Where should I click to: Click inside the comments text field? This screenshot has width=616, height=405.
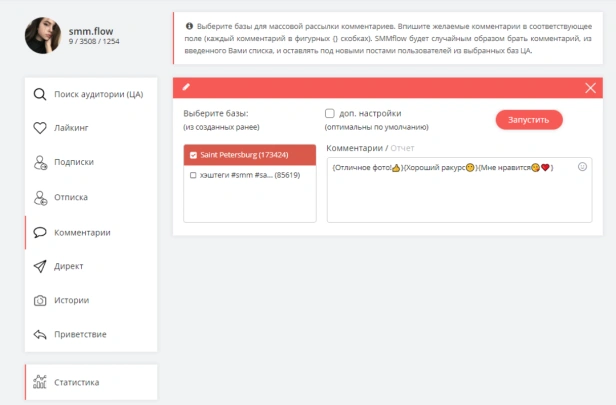(x=459, y=190)
